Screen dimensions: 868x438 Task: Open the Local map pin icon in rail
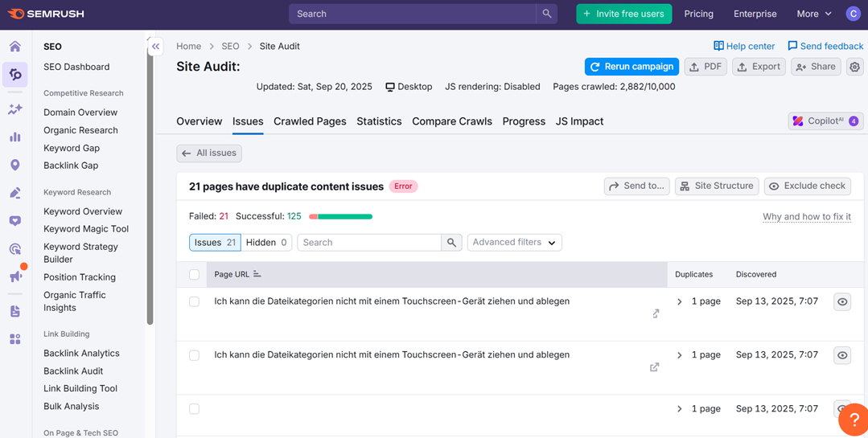point(15,165)
